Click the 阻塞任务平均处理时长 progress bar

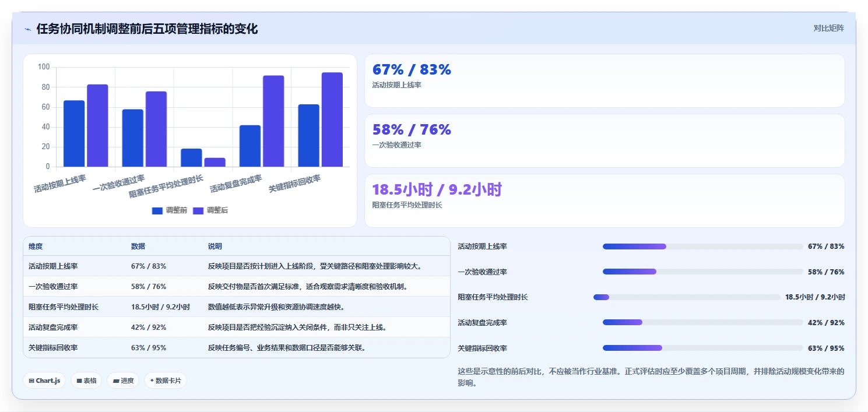(687, 297)
